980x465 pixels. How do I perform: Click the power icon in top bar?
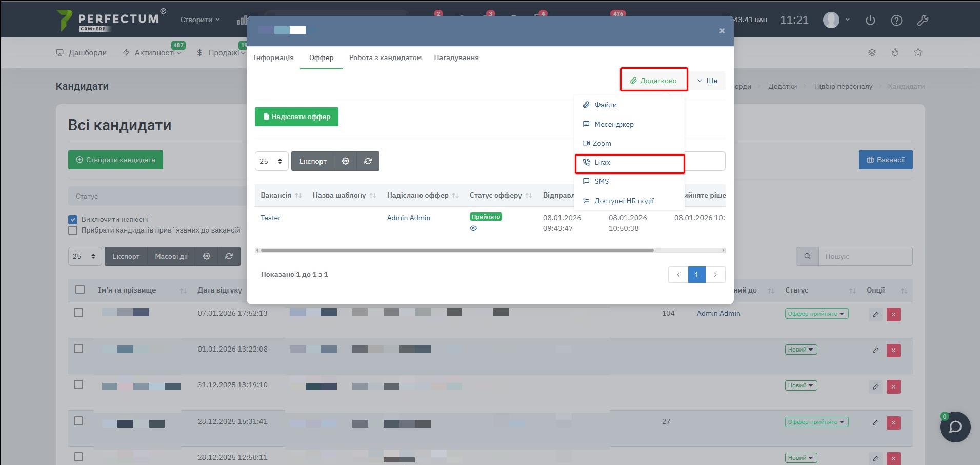(x=870, y=21)
